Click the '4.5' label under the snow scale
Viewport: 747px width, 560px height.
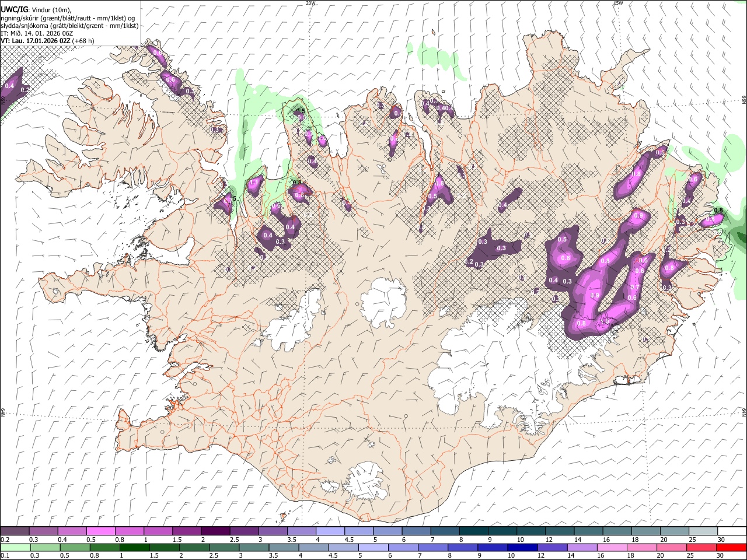[349, 540]
